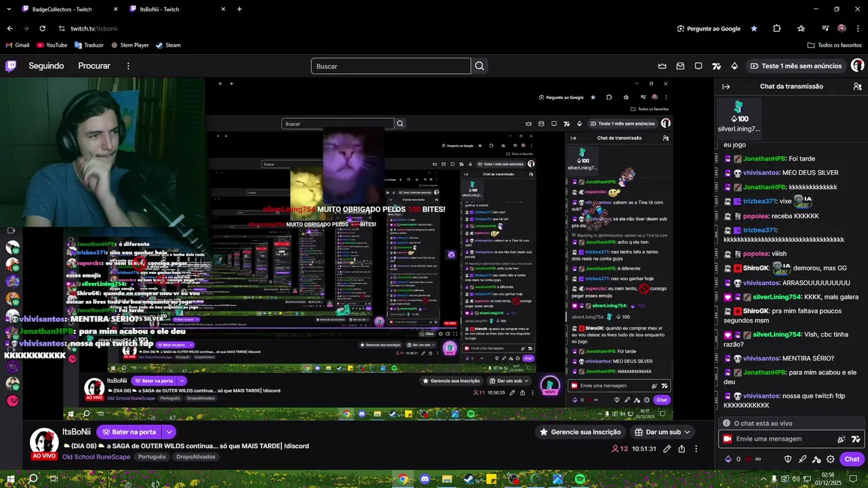Click Gerencie sua inscrição button

[580, 432]
